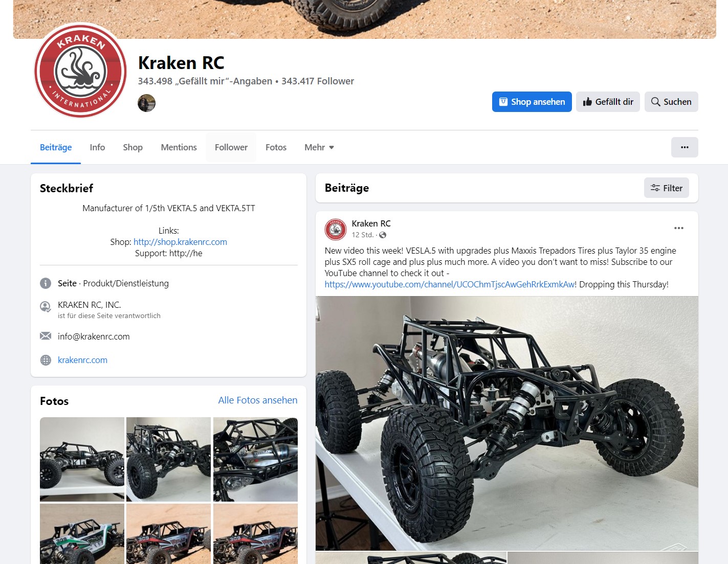Click the small friend avatar under followers
The width and height of the screenshot is (728, 564).
[x=146, y=103]
